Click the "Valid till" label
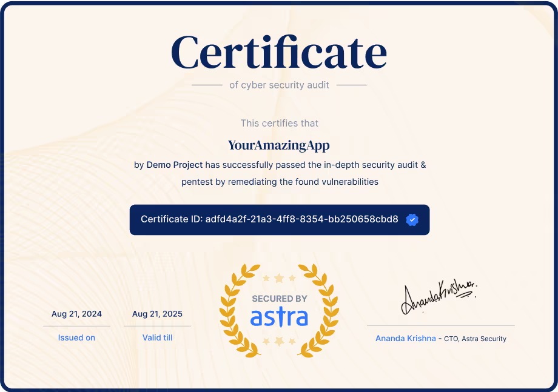 click(x=157, y=337)
